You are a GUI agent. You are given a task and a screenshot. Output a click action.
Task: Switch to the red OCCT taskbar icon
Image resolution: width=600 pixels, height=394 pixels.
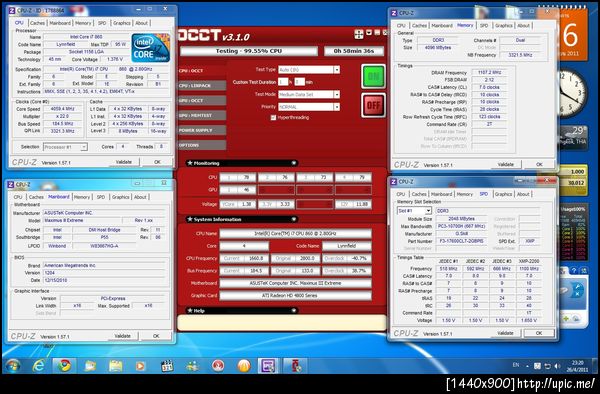coord(295,366)
